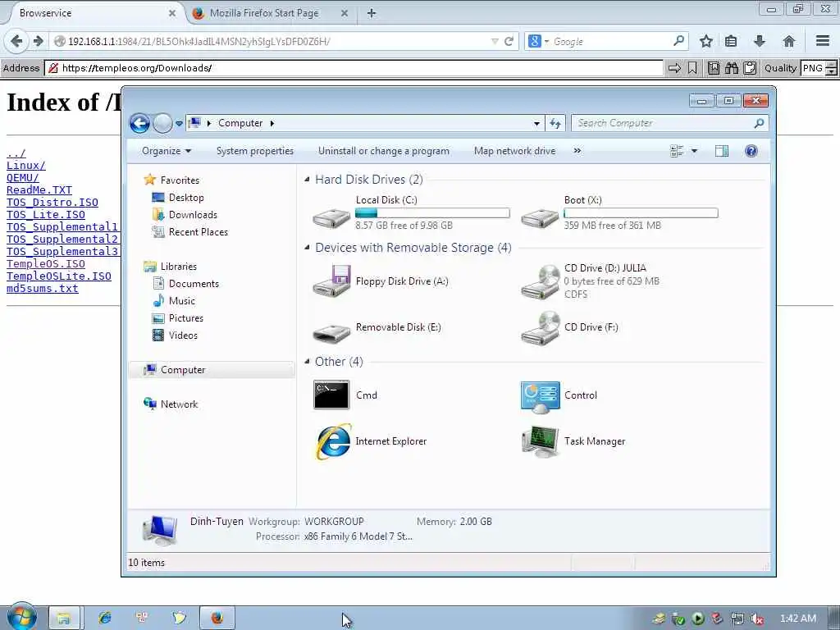
Task: Click the Browservice clipboard icon
Action: (750, 68)
